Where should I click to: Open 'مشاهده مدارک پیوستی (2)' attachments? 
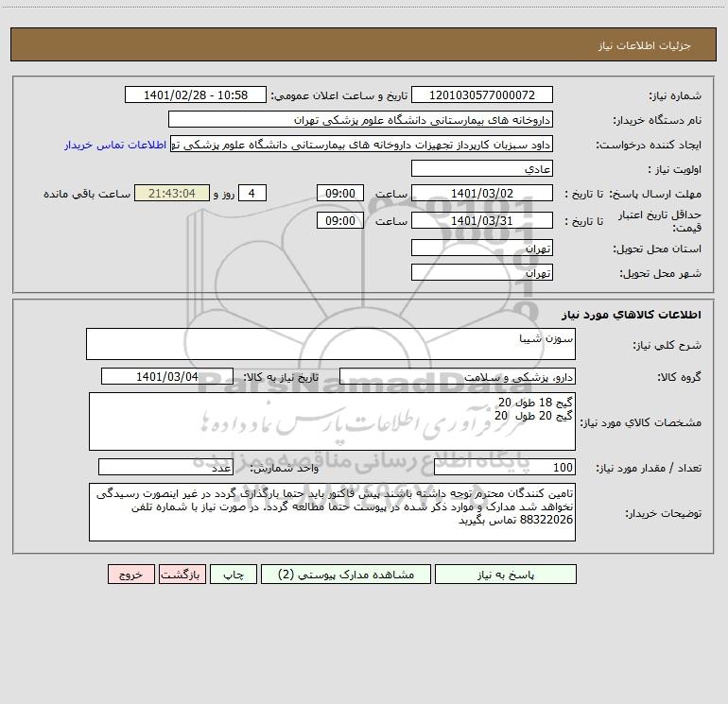pos(346,574)
